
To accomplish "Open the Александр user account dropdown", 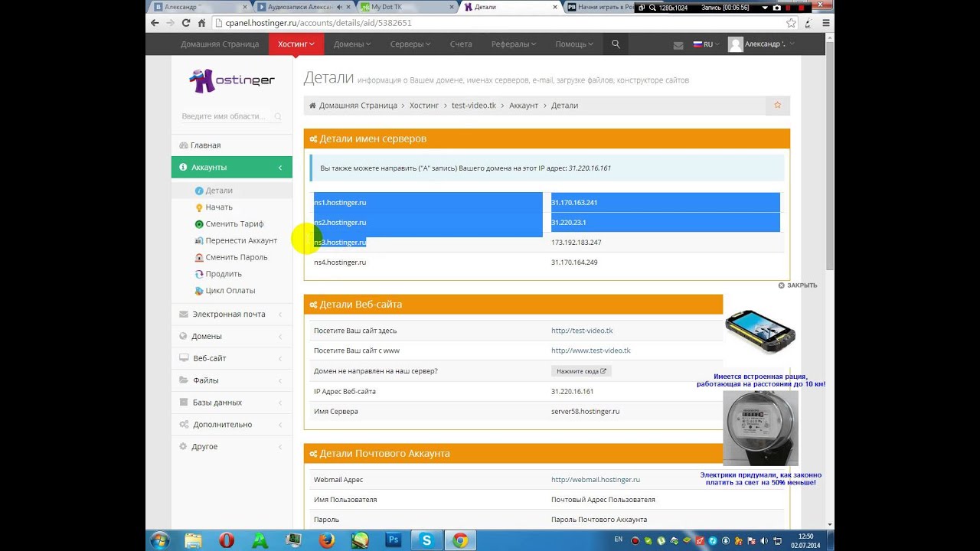I will click(x=760, y=44).
